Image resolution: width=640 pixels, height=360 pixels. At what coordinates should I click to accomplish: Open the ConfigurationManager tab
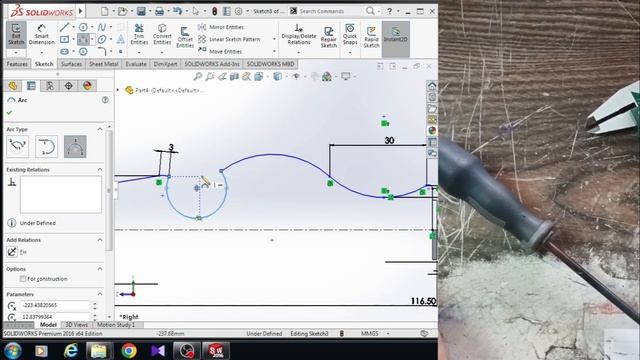[x=50, y=86]
